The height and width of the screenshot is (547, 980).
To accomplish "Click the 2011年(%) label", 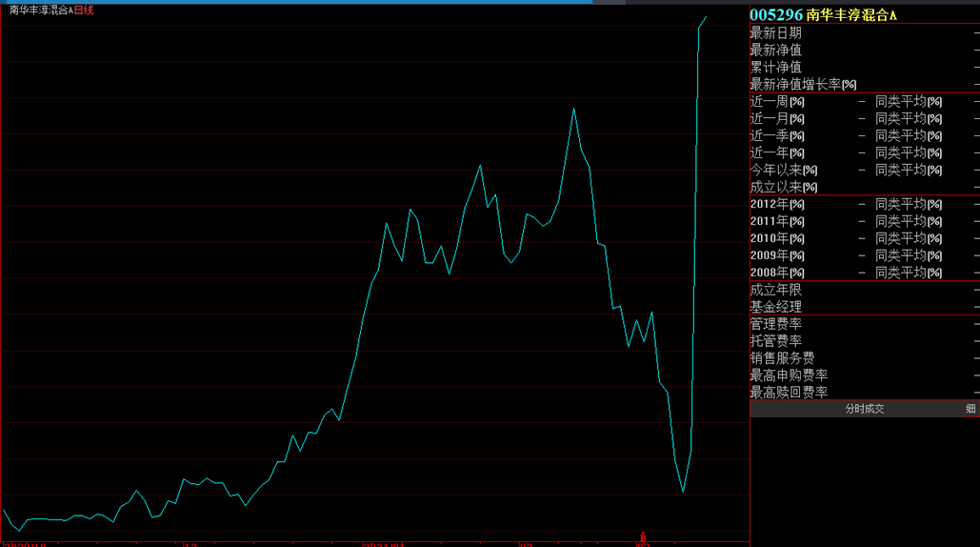I will click(777, 221).
